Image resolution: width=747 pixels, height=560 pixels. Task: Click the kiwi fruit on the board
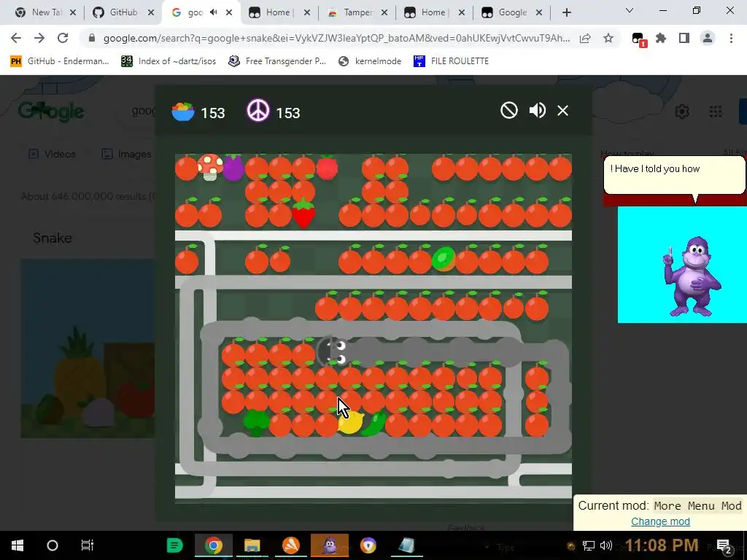pos(444,260)
